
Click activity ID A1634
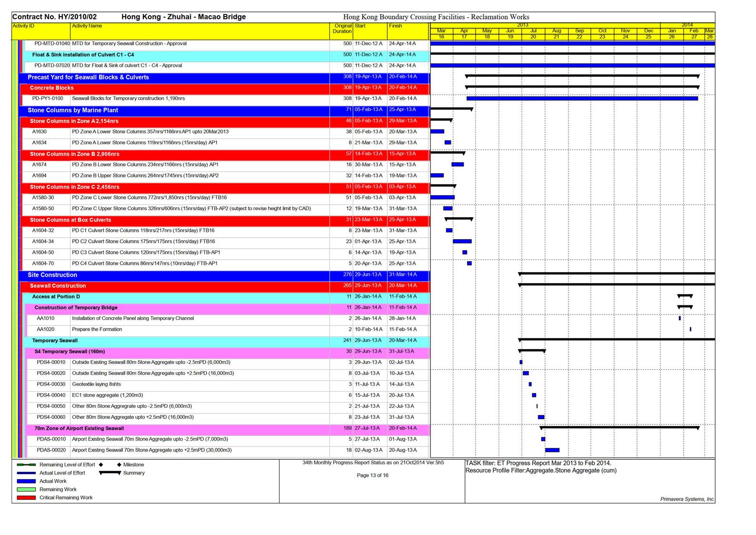[40, 142]
